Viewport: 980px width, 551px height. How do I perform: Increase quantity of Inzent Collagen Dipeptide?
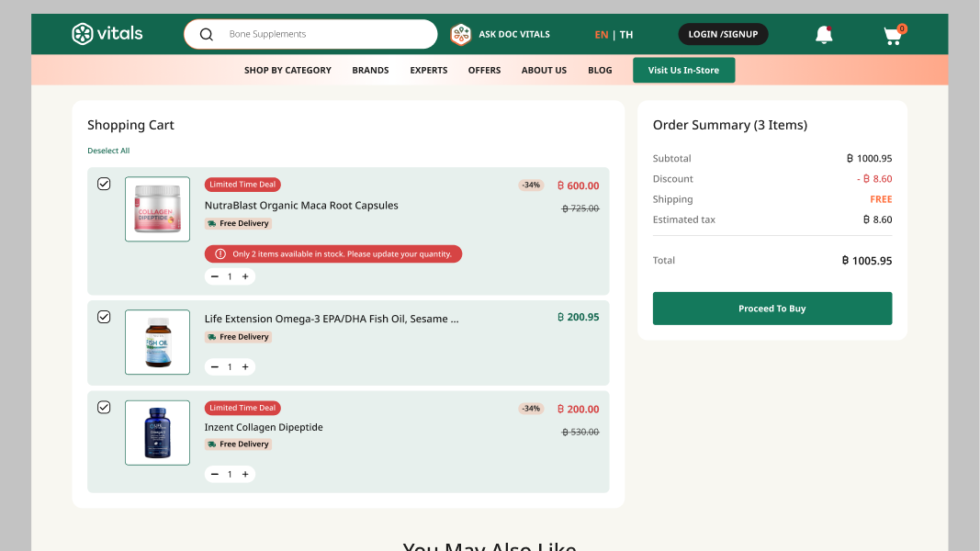tap(245, 475)
